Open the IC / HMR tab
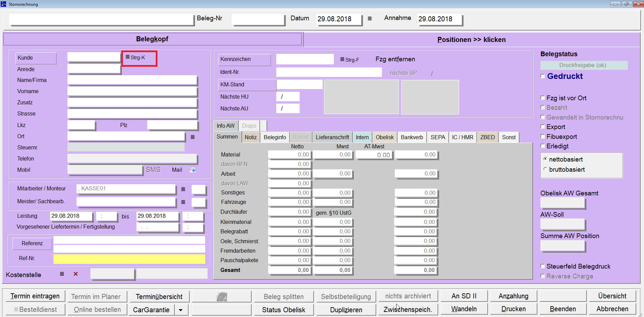Viewport: 644px width, 317px height. click(x=463, y=137)
